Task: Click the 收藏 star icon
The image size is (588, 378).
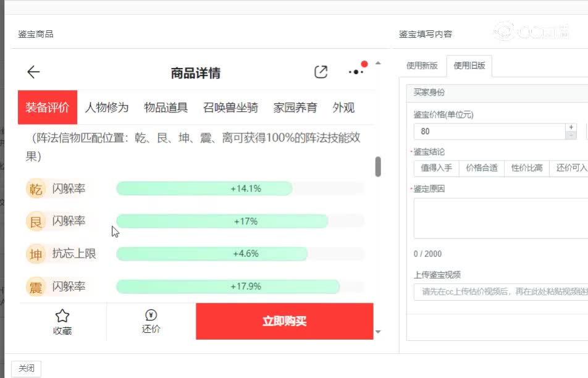Action: 62,316
